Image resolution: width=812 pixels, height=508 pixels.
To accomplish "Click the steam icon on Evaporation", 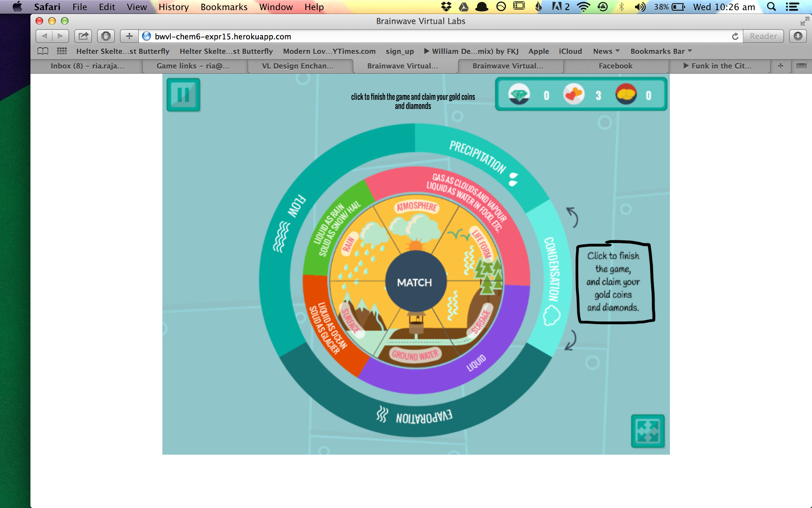I will tap(382, 414).
